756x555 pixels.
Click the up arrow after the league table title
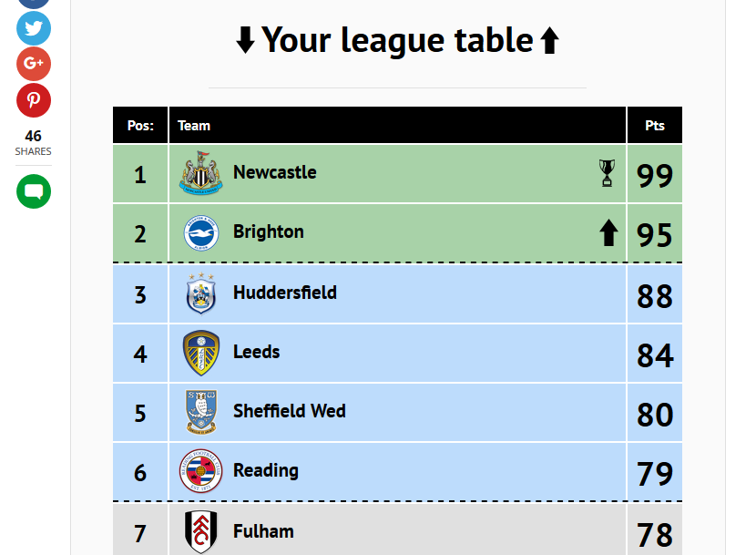tap(549, 39)
